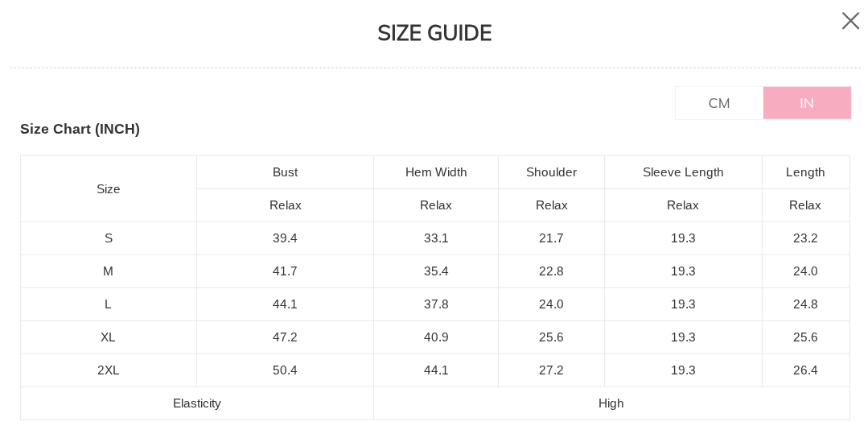Click the Size header cell
Viewport: 868px width, 430px height.
[x=109, y=189]
